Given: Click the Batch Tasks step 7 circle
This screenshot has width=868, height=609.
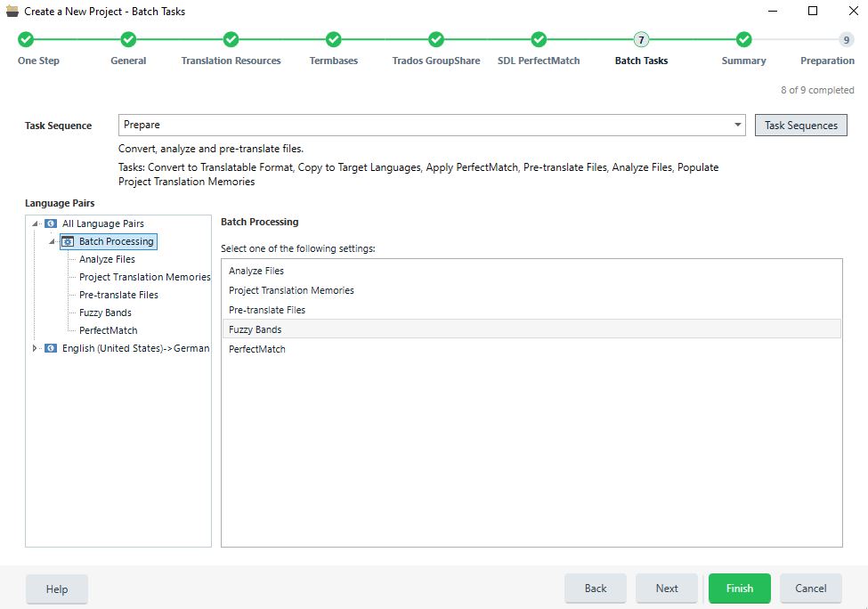Looking at the screenshot, I should pyautogui.click(x=641, y=39).
